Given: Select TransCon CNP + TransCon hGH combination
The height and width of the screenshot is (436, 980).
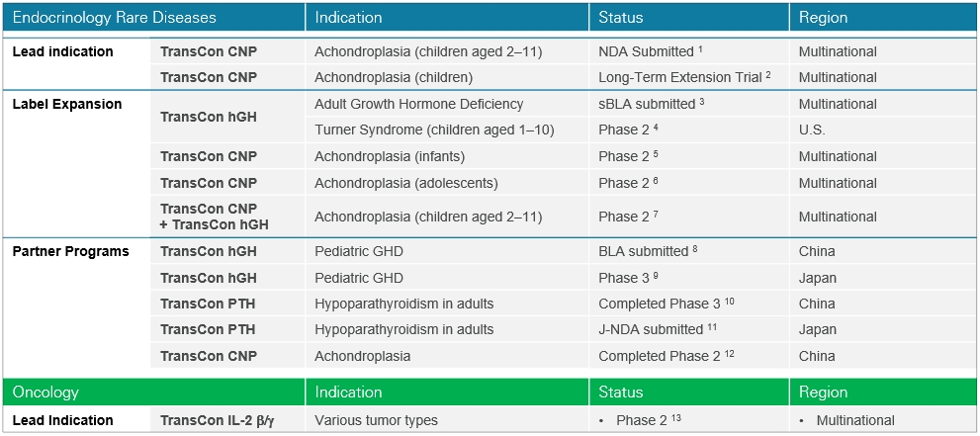Looking at the screenshot, I should click(x=215, y=217).
